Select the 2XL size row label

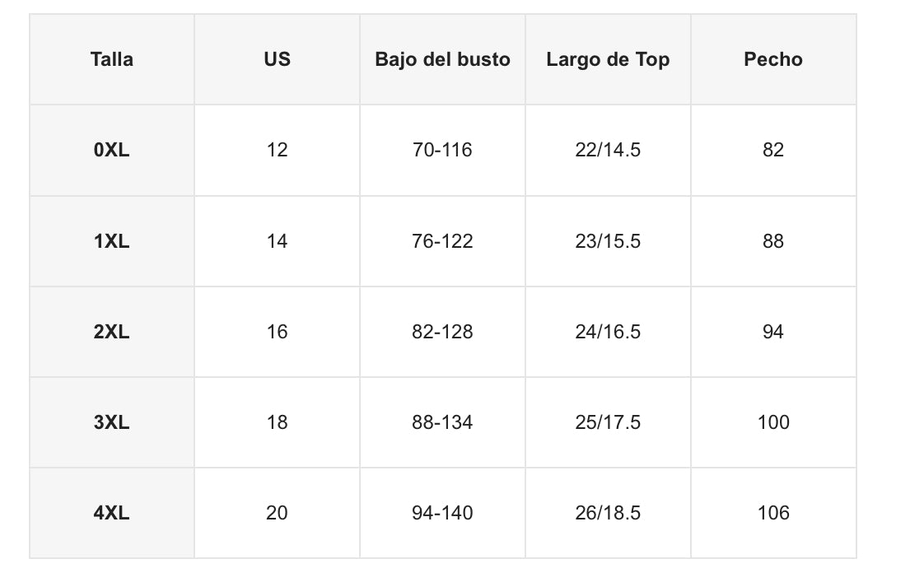[112, 332]
